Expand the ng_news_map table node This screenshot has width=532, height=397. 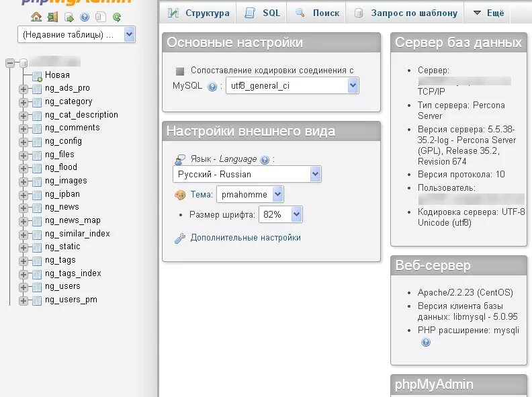(24, 221)
